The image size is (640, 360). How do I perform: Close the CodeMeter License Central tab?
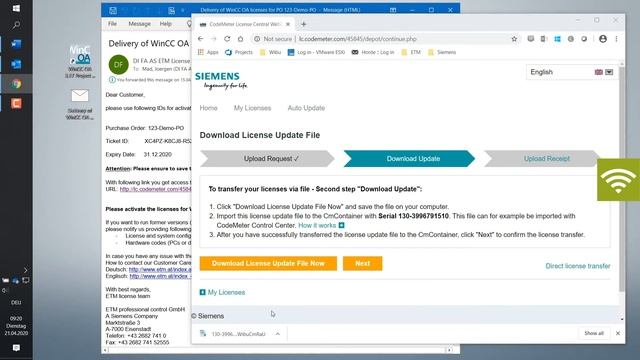(x=288, y=24)
